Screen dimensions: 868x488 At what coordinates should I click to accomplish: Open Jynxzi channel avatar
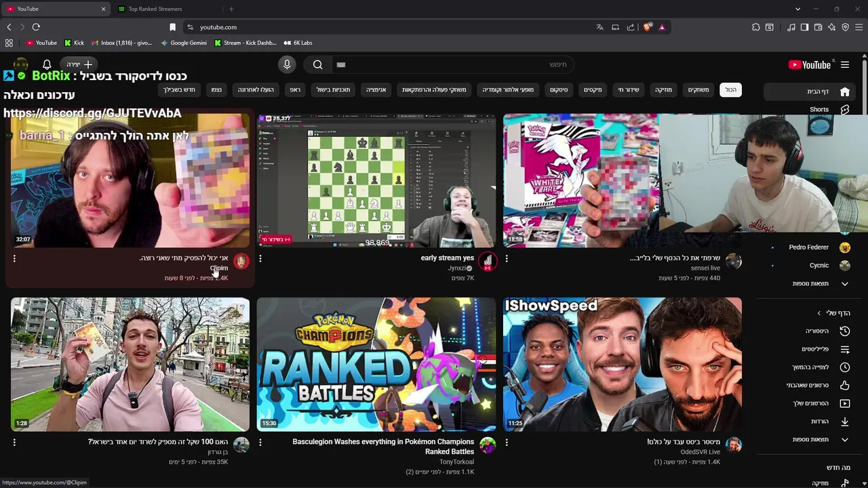[488, 261]
